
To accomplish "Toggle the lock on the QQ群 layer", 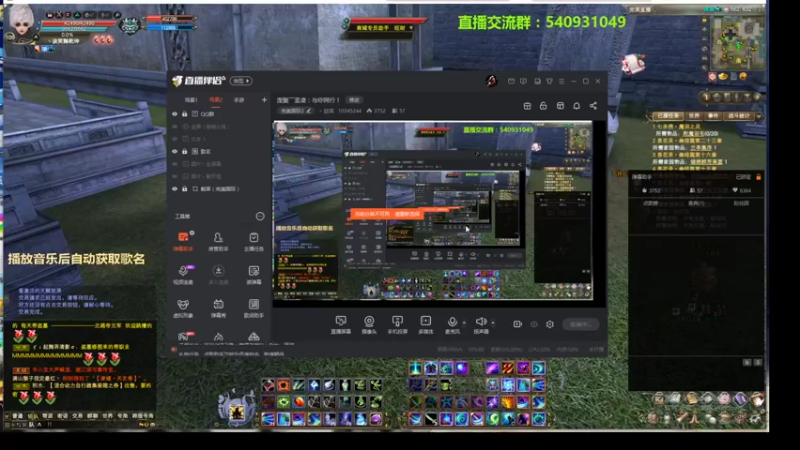I will pyautogui.click(x=185, y=114).
